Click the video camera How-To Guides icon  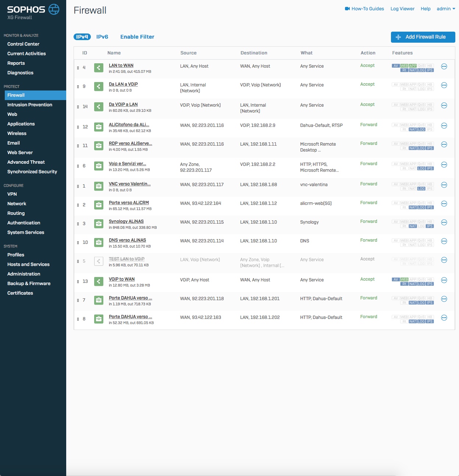pyautogui.click(x=347, y=9)
